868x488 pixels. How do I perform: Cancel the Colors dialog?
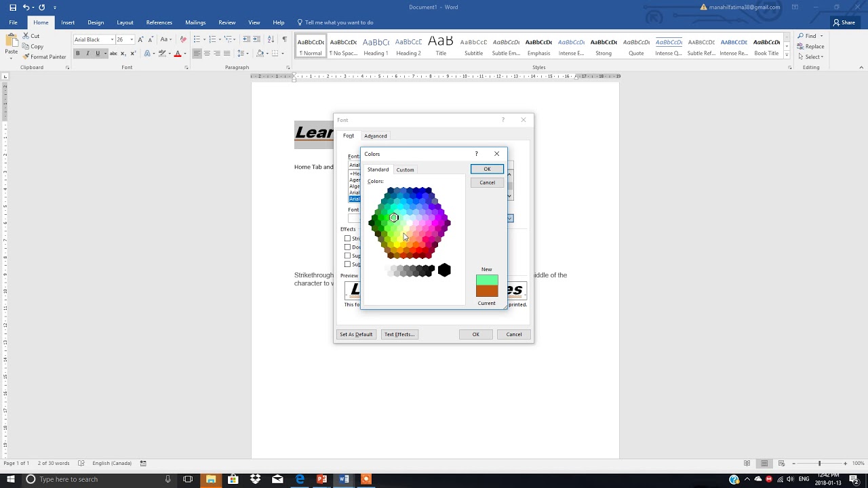487,182
